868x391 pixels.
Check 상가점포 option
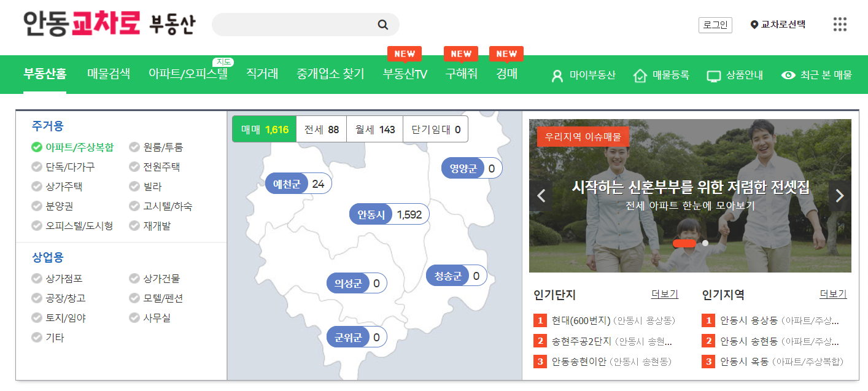56,279
